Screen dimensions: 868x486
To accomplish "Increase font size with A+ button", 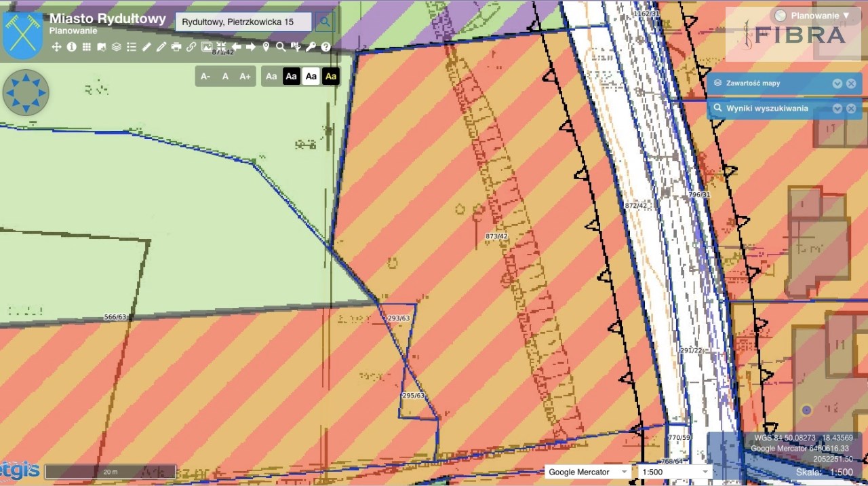I will [245, 76].
